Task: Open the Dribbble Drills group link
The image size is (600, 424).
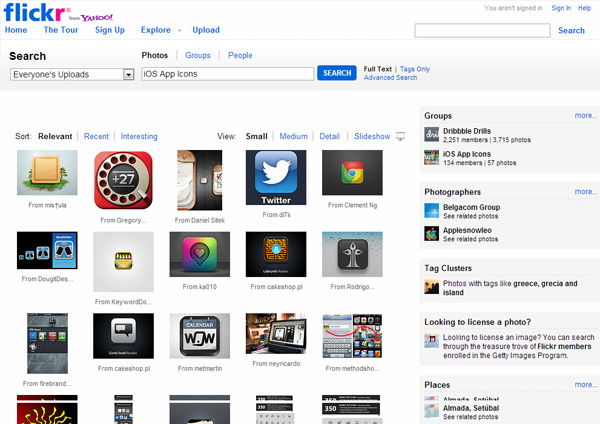Action: point(467,131)
